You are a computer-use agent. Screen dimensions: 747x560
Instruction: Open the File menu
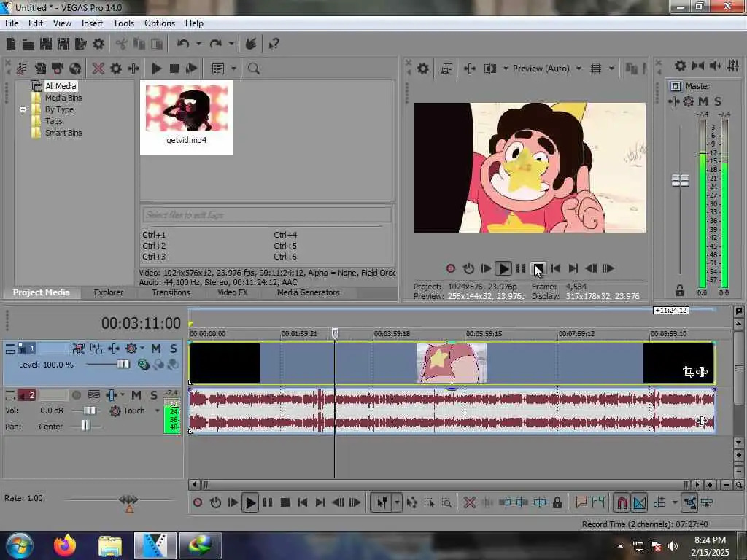click(12, 23)
